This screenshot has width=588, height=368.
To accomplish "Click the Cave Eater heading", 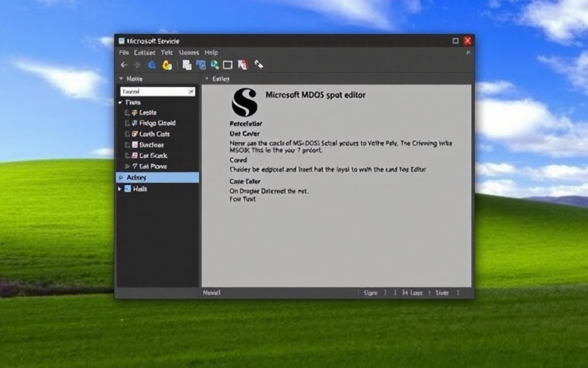I will (x=245, y=181).
